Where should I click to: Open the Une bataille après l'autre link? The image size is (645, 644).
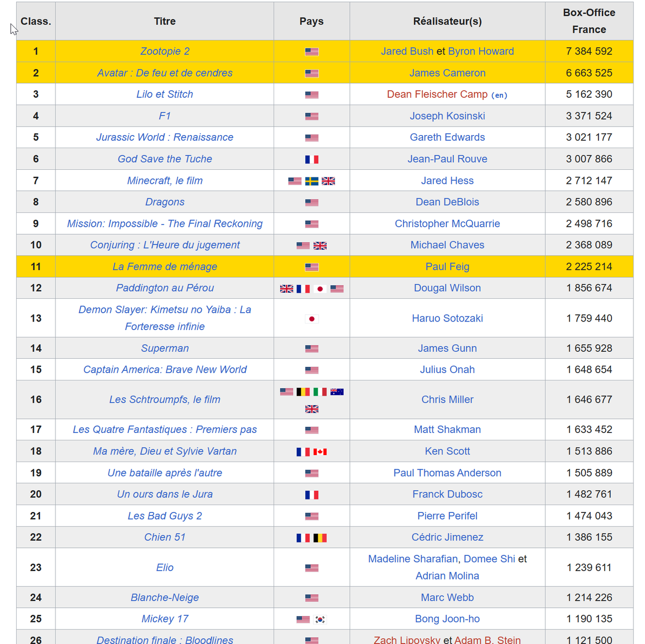tap(165, 473)
